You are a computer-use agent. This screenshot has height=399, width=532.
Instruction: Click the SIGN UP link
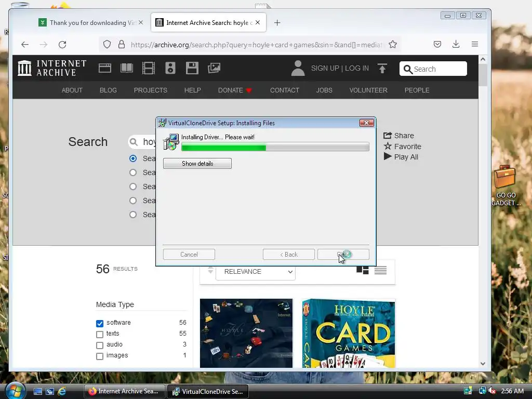325,68
